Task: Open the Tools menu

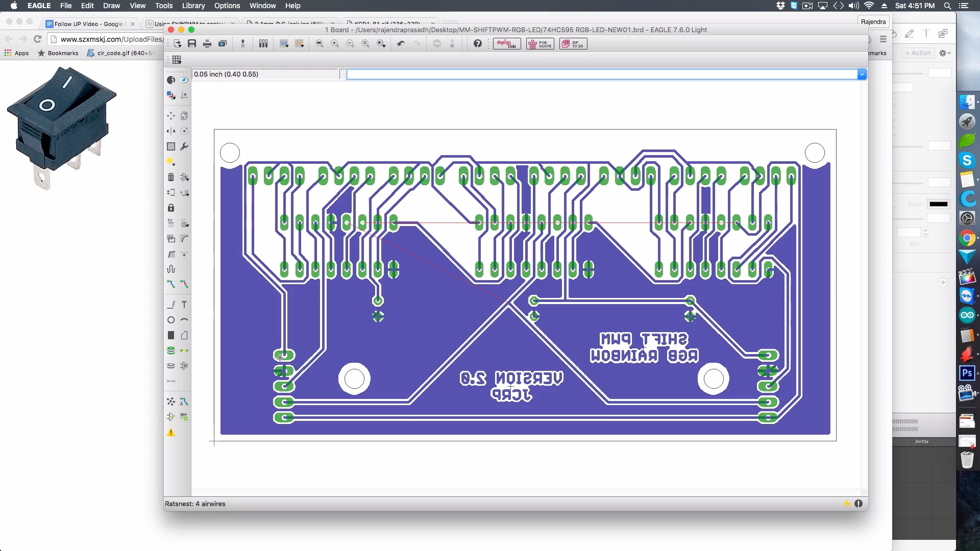Action: point(164,6)
